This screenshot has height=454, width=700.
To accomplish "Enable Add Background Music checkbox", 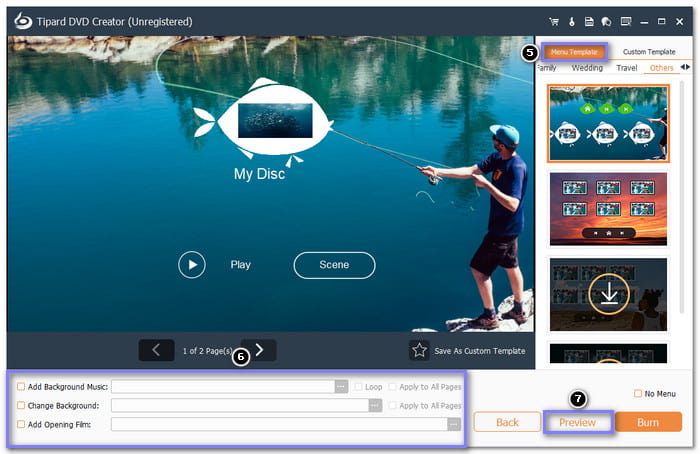I will (21, 386).
